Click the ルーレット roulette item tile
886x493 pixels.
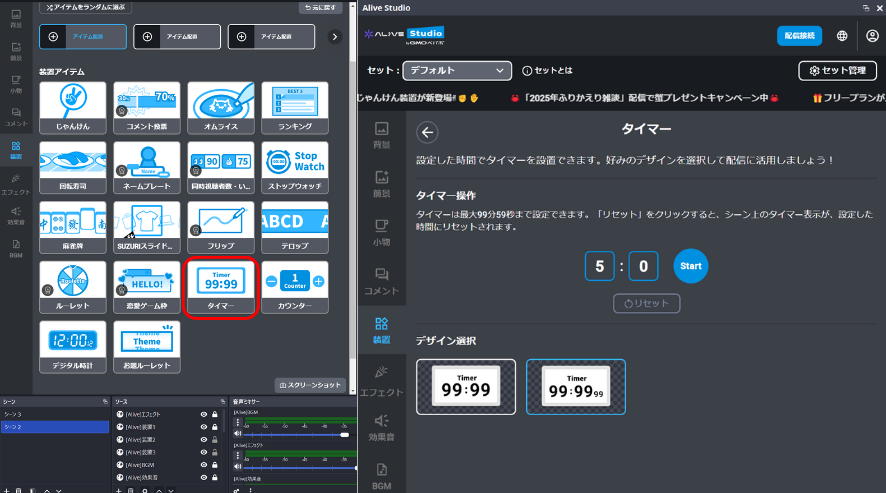(x=73, y=289)
